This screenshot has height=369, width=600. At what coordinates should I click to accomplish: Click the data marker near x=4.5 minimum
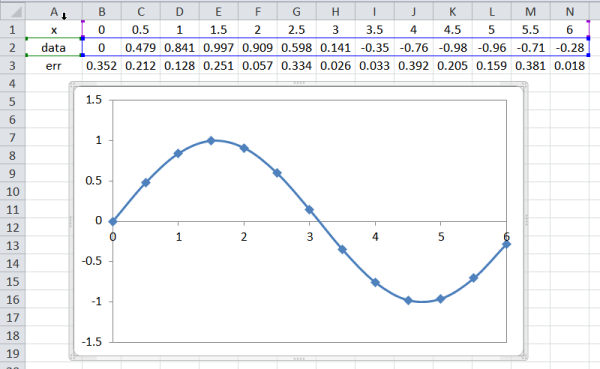[x=408, y=300]
